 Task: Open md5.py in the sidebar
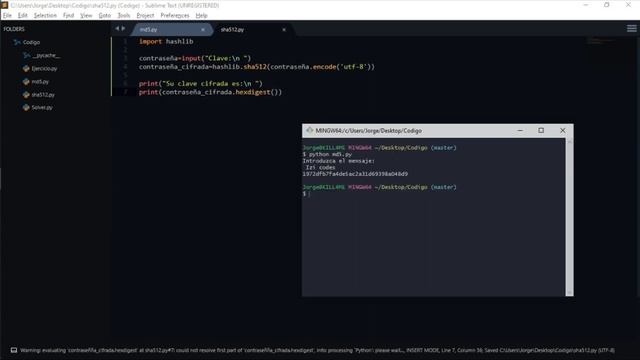click(x=40, y=82)
